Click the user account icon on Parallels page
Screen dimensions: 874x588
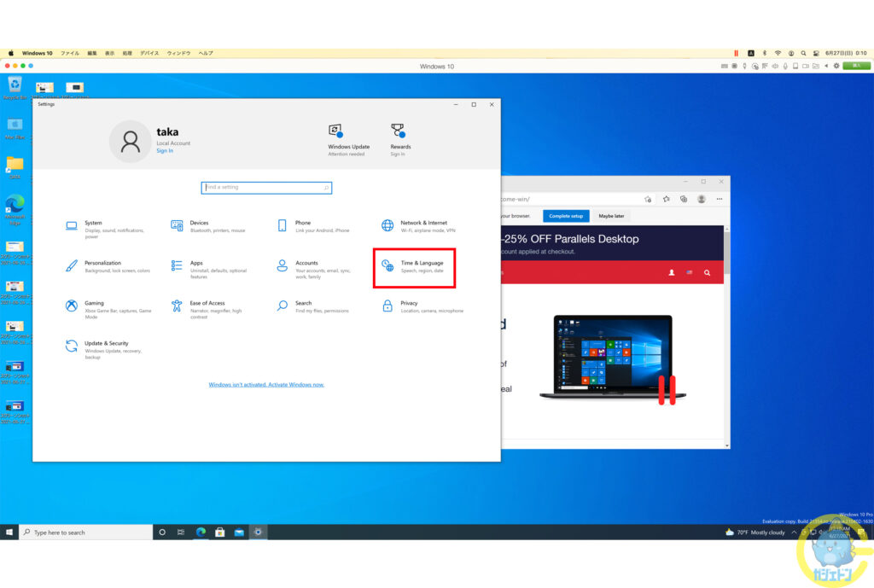672,272
